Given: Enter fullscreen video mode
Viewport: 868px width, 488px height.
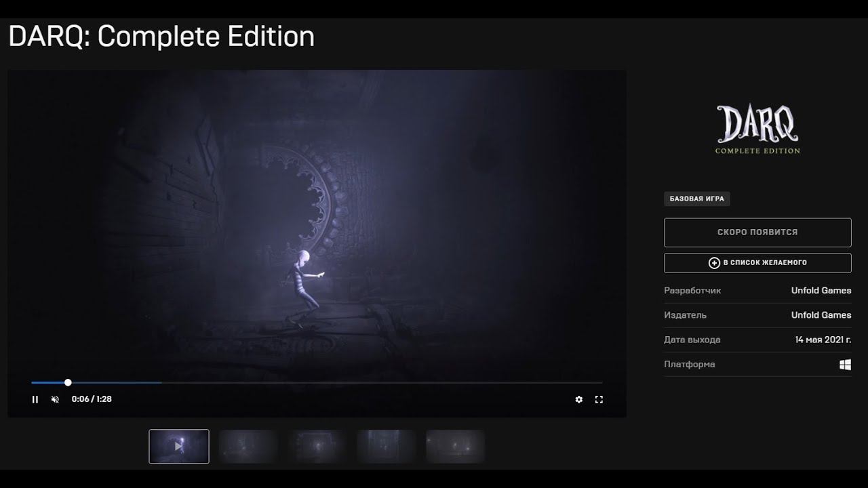Looking at the screenshot, I should pos(599,399).
